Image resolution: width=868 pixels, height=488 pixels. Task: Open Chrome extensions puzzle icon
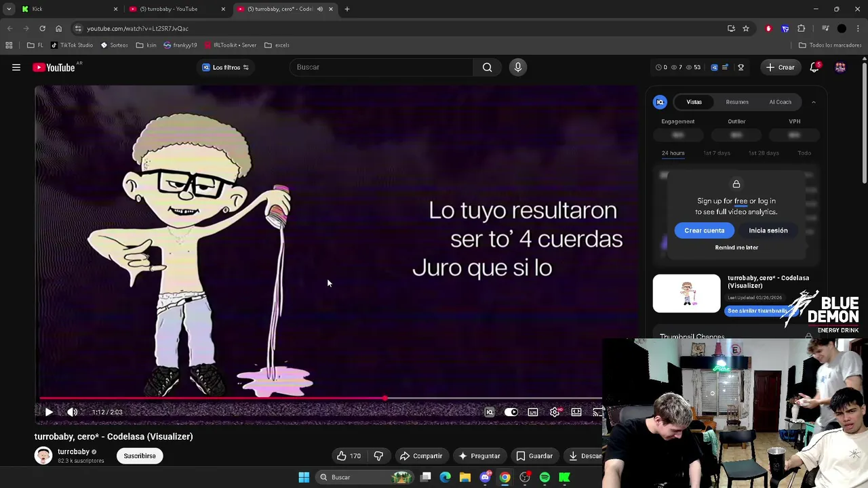tap(802, 28)
